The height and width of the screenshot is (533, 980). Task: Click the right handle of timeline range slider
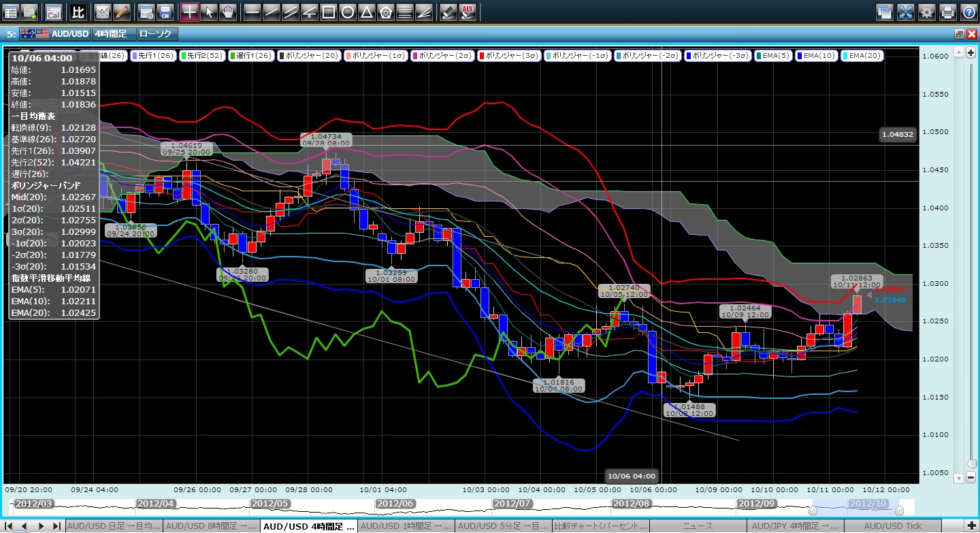point(899,510)
